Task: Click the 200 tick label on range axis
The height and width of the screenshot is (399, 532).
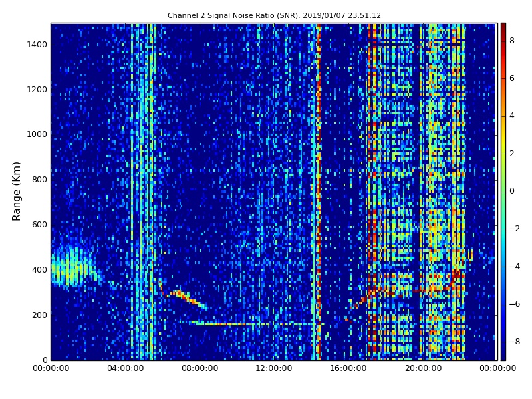Action: 39,315
